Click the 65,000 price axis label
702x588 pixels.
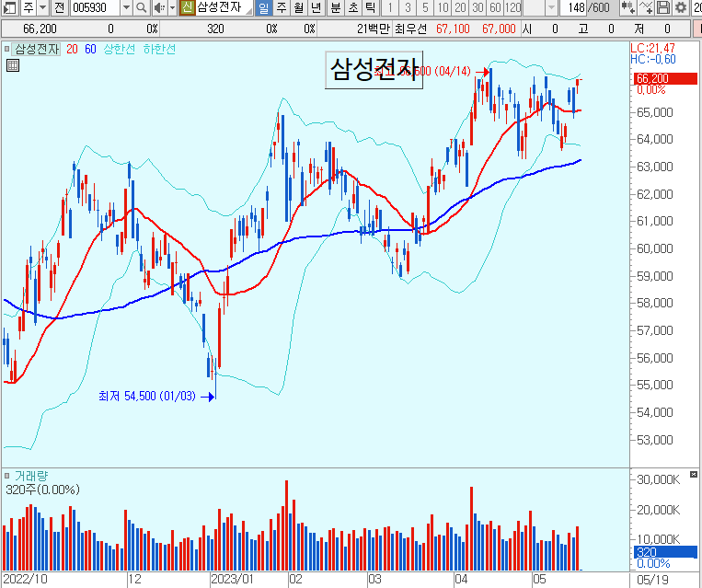point(655,112)
